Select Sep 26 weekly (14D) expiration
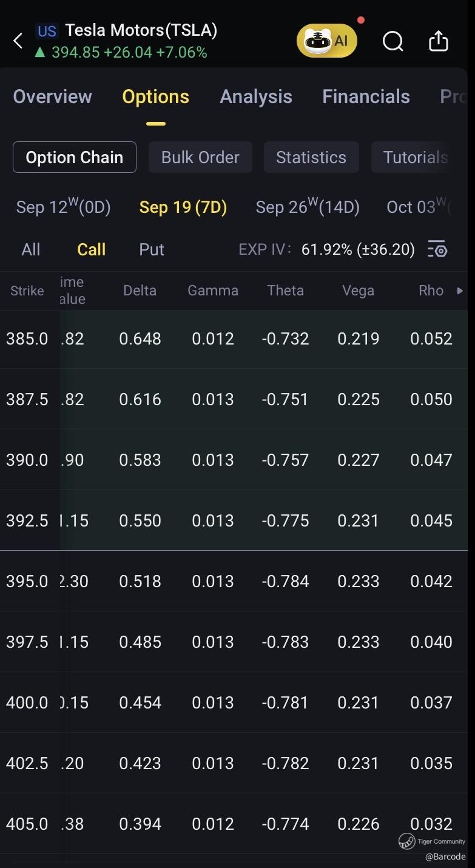Viewport: 475px width, 868px height. click(x=308, y=207)
